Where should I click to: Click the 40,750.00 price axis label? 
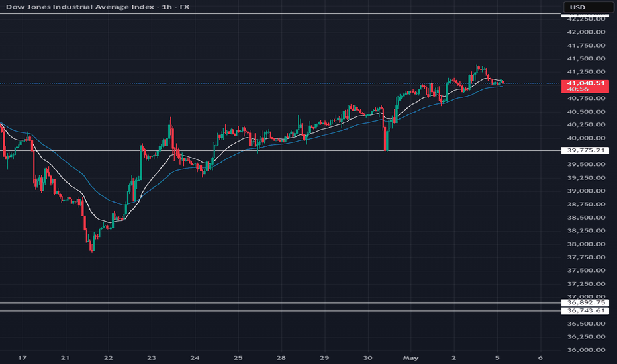(x=586, y=98)
